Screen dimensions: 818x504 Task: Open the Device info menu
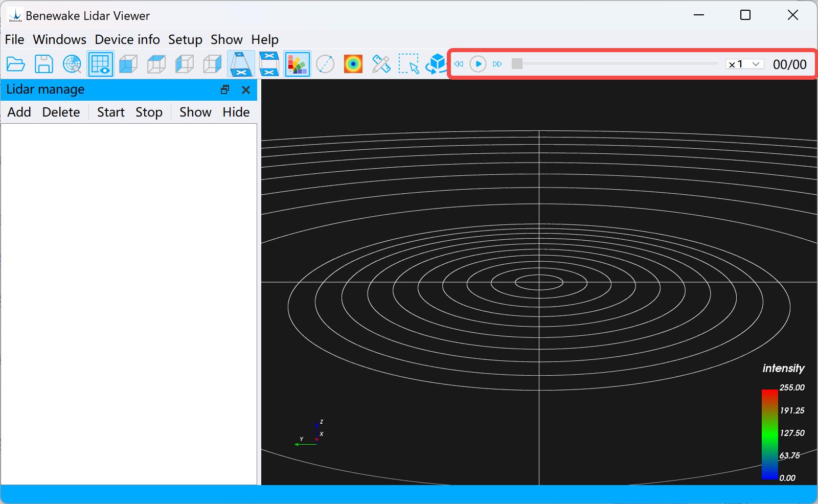click(127, 39)
